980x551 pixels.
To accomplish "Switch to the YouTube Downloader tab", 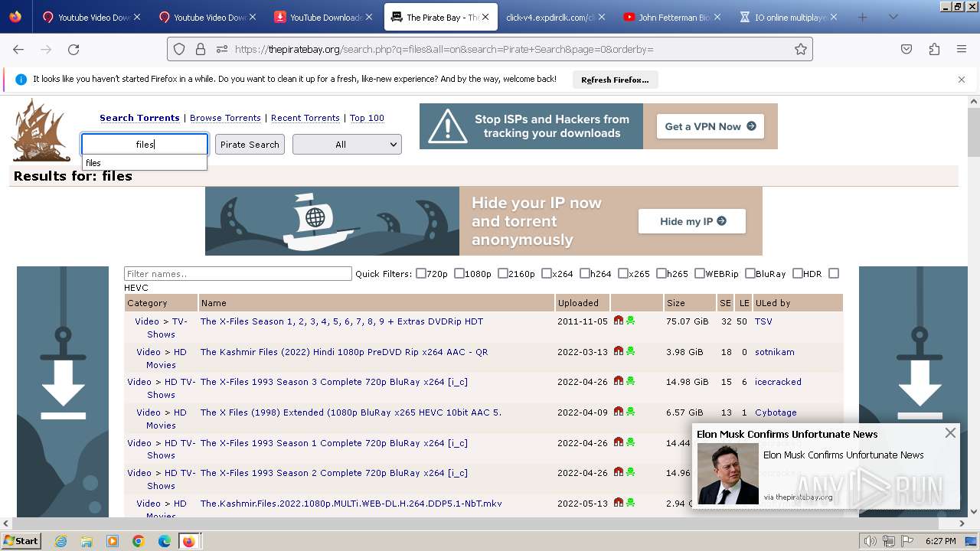I will (x=325, y=17).
